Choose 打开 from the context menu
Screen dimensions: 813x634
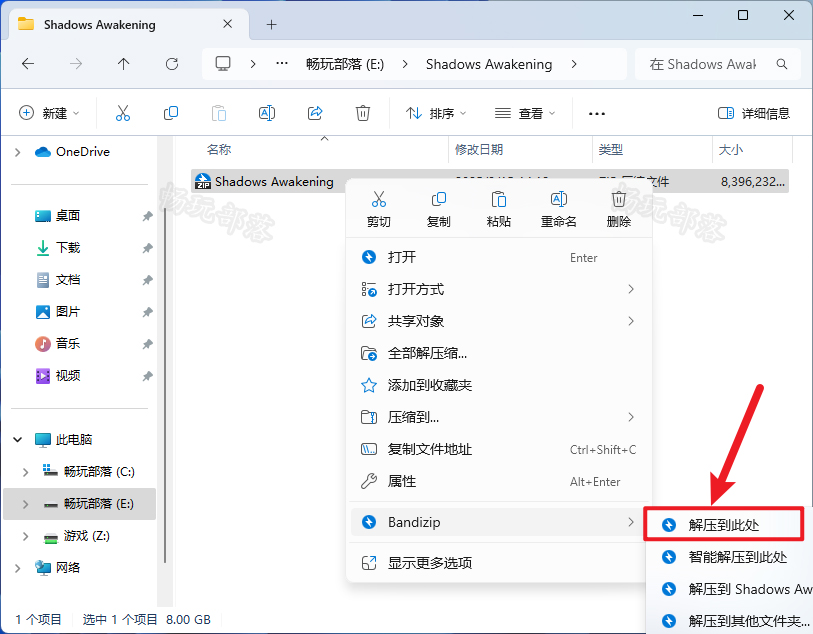point(498,257)
